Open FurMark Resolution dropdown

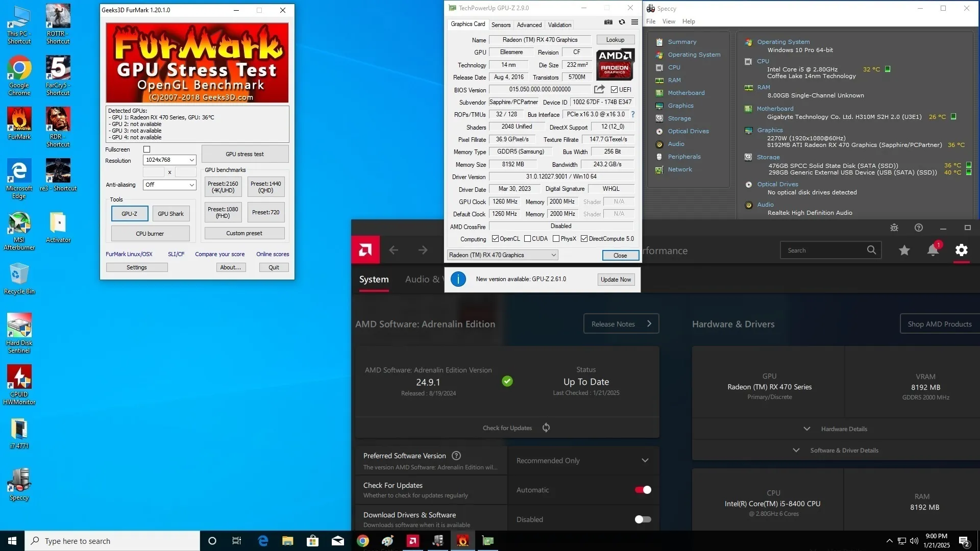169,160
